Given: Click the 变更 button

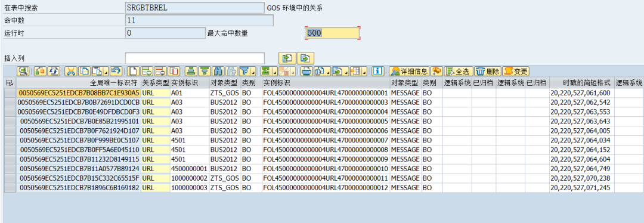Looking at the screenshot, I should click(516, 71).
